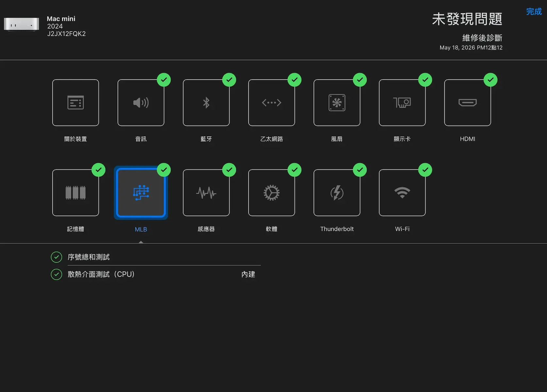
Task: Open the 記憶體 memory tile
Action: point(75,193)
